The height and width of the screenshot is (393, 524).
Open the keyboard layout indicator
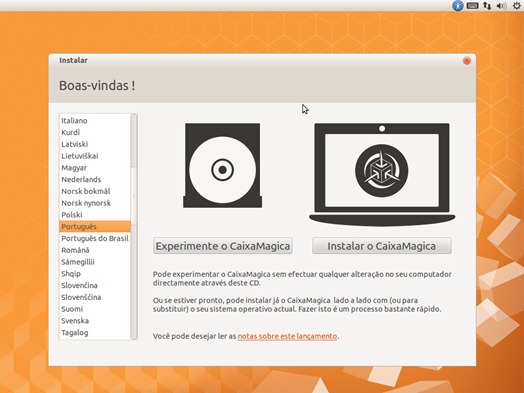472,6
